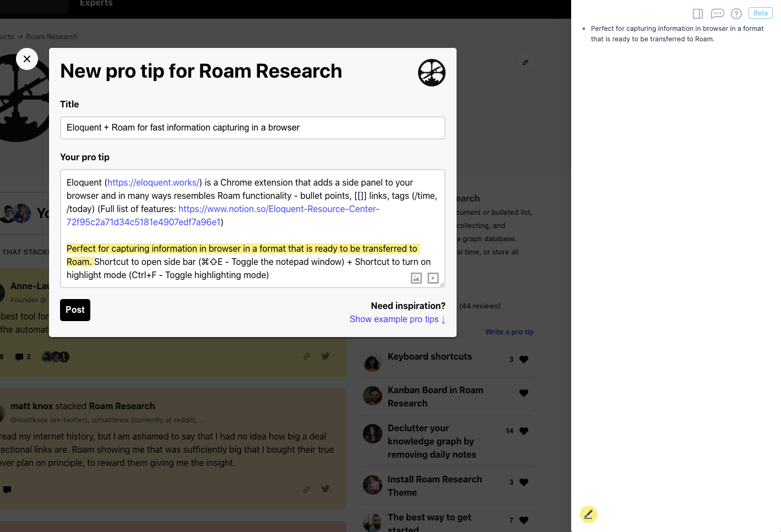Click the (44 reviews) count text
This screenshot has width=781, height=532.
click(480, 306)
